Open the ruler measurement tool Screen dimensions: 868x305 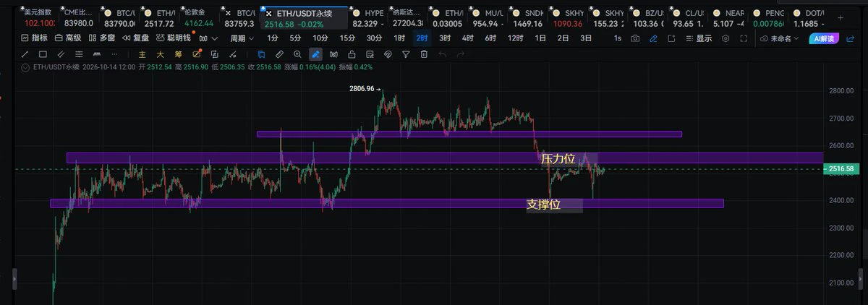coord(279,54)
